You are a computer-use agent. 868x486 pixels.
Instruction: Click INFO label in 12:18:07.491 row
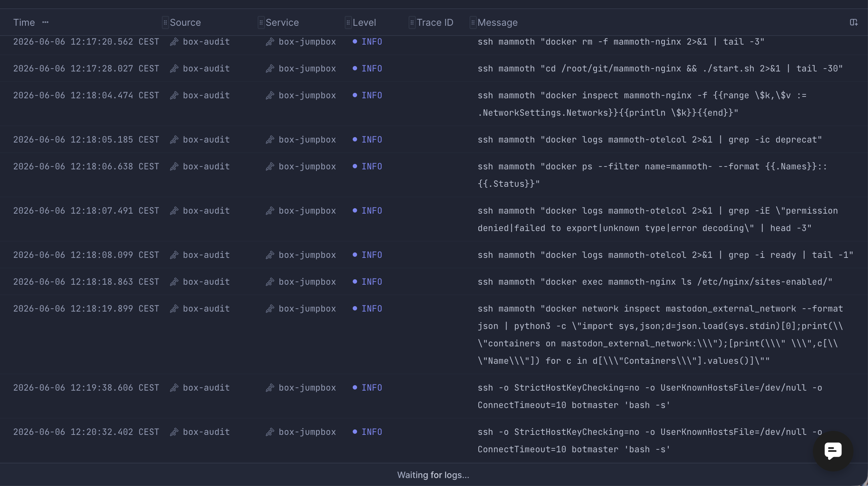click(372, 211)
